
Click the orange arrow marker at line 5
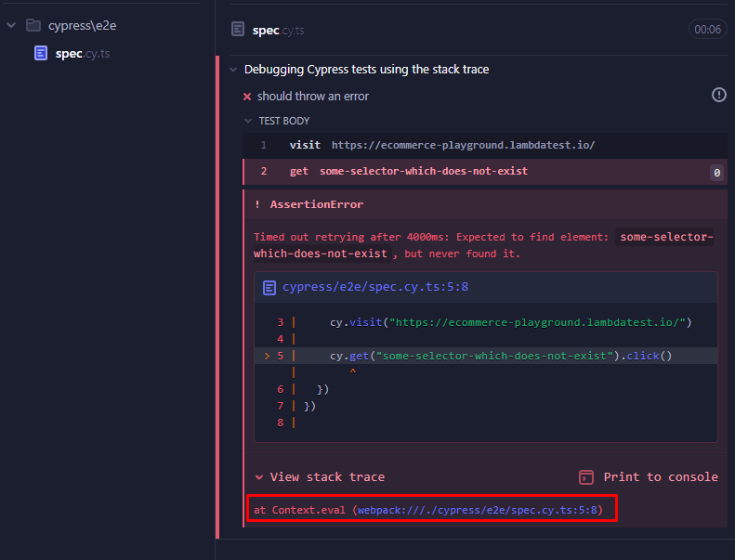click(267, 356)
